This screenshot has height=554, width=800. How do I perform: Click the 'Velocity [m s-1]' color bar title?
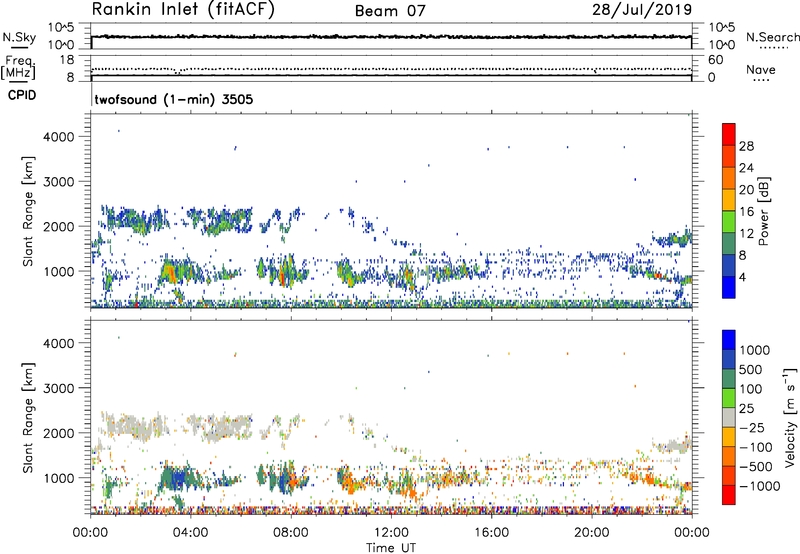click(790, 417)
